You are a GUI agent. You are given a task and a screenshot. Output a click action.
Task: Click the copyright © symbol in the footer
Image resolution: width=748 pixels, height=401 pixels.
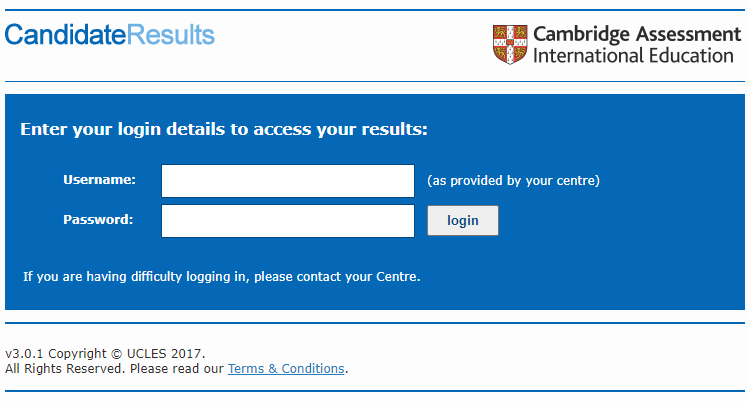[x=117, y=354]
